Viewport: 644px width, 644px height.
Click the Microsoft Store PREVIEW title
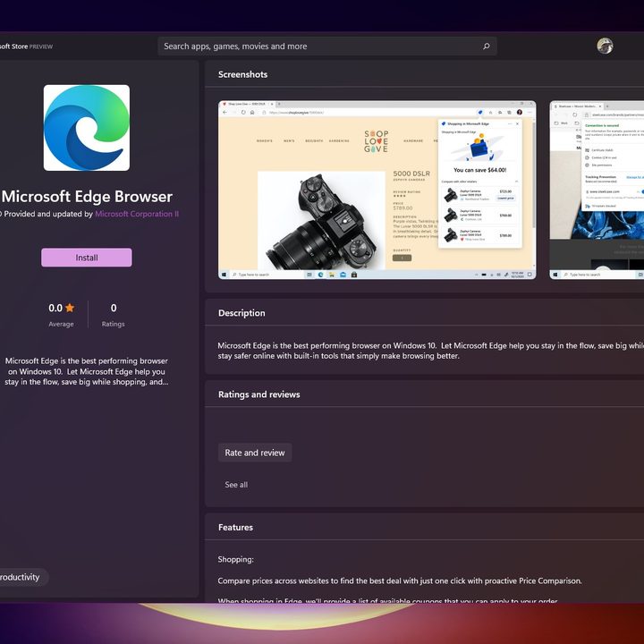pyautogui.click(x=26, y=47)
